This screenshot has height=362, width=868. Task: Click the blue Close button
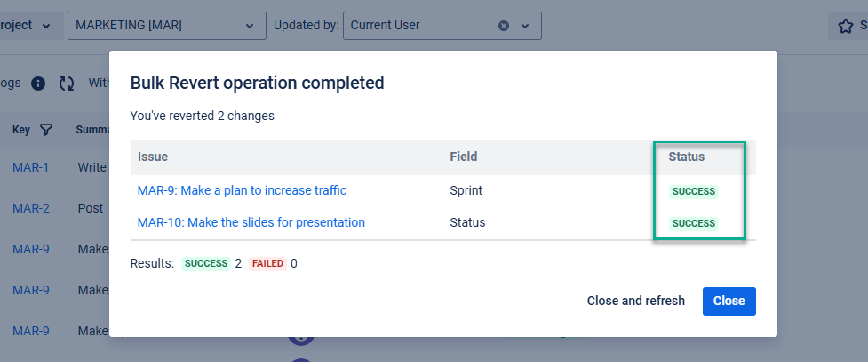pyautogui.click(x=729, y=301)
